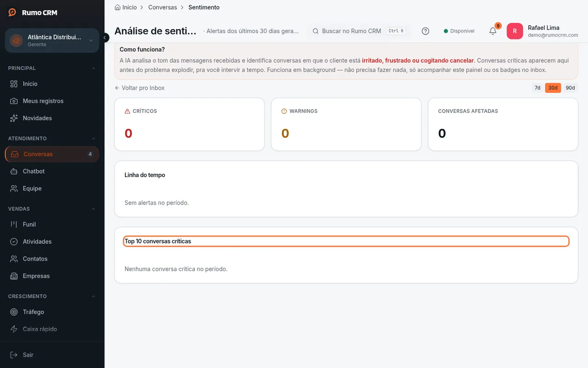Viewport: 588px width, 368px height.
Task: Toggle the Disponível availability status
Action: coord(459,31)
